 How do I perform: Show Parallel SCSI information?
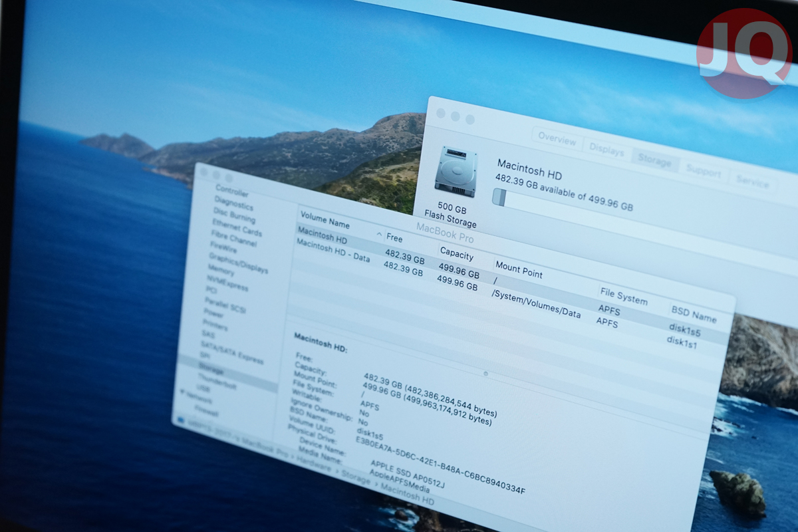(225, 305)
